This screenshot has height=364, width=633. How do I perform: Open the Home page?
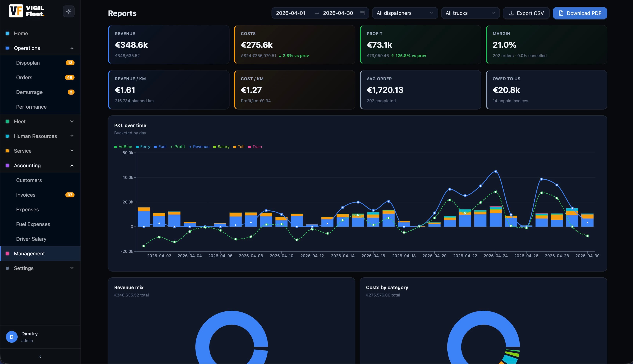pos(41,34)
